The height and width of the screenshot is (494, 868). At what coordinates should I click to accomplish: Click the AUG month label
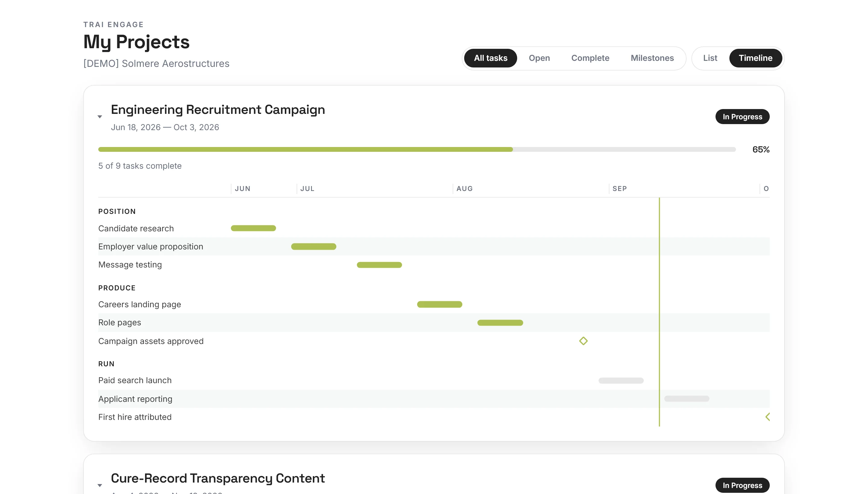(x=464, y=189)
